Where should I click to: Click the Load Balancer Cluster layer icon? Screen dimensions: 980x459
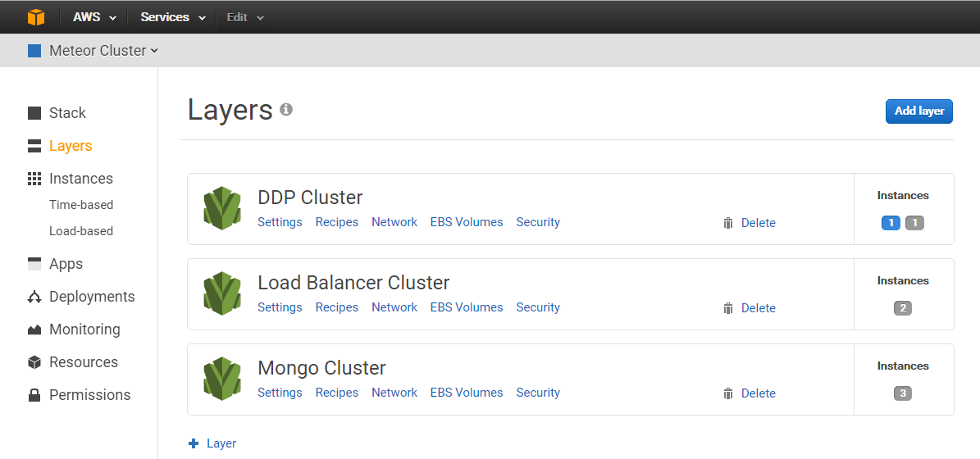pos(222,293)
